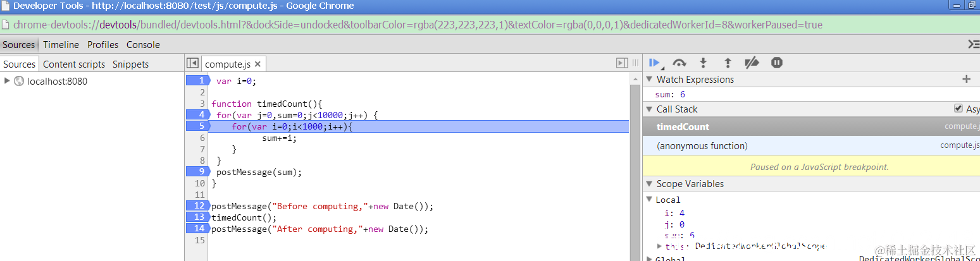This screenshot has height=261, width=980.
Task: Toggle breakpoint on line 4
Action: click(197, 114)
